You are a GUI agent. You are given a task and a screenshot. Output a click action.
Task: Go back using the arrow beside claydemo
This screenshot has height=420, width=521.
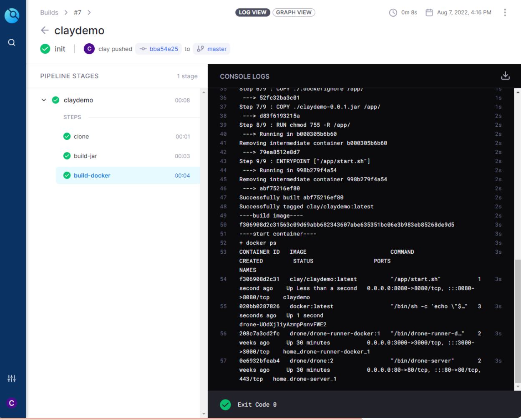coord(45,30)
